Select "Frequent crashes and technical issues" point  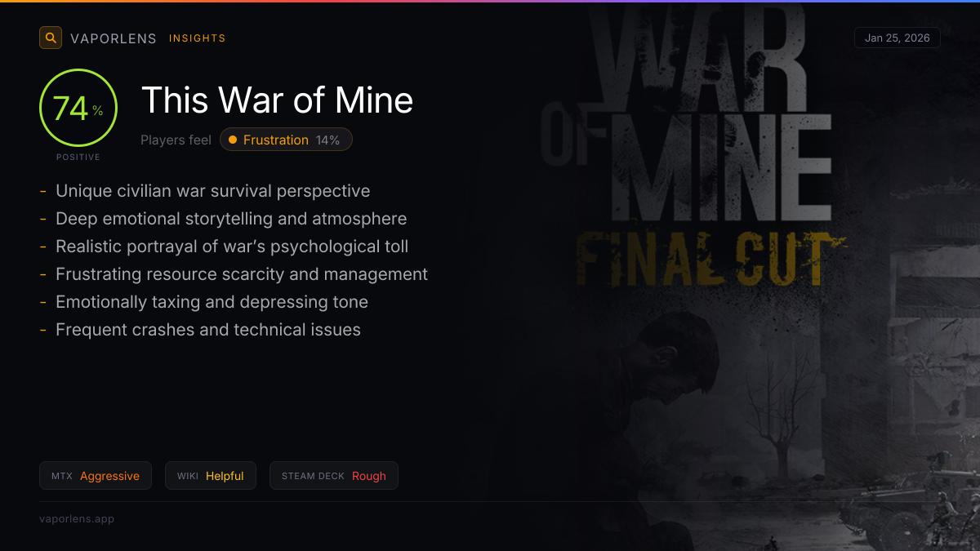click(x=208, y=330)
